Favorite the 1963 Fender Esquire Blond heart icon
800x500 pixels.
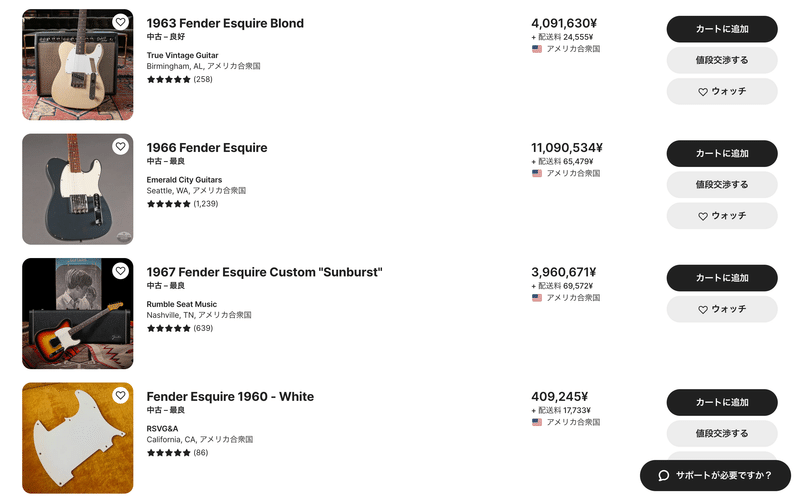click(x=120, y=22)
